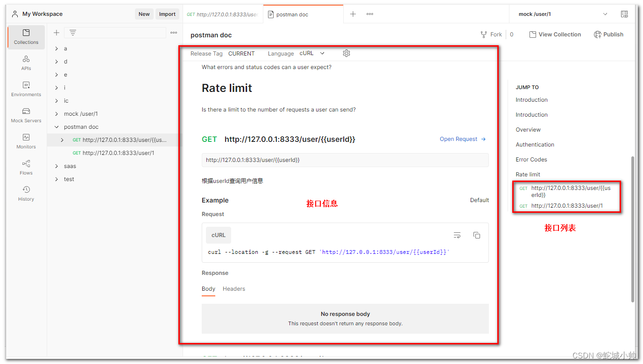The height and width of the screenshot is (364, 643).
Task: Click the right-side vertical scrollbar
Action: click(x=633, y=229)
